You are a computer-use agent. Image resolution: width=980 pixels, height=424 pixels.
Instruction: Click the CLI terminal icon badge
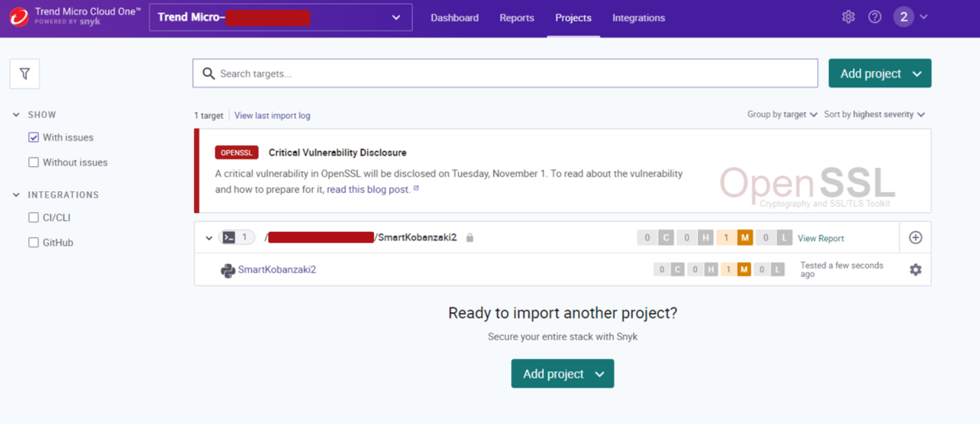(x=229, y=237)
